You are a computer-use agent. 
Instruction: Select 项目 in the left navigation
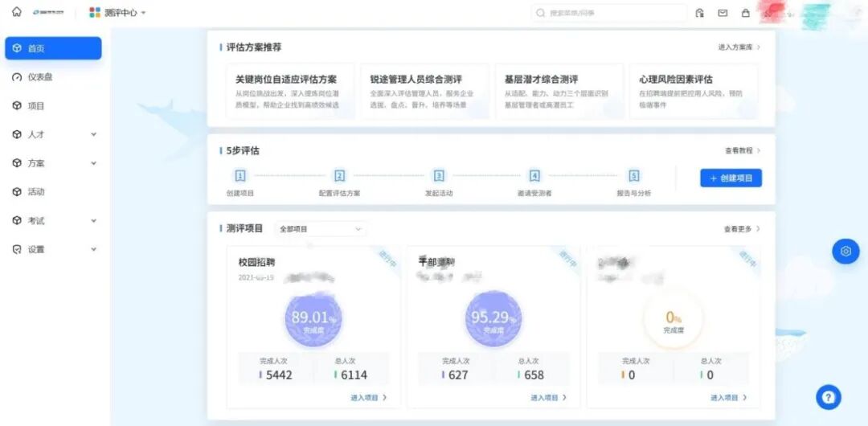pyautogui.click(x=36, y=106)
